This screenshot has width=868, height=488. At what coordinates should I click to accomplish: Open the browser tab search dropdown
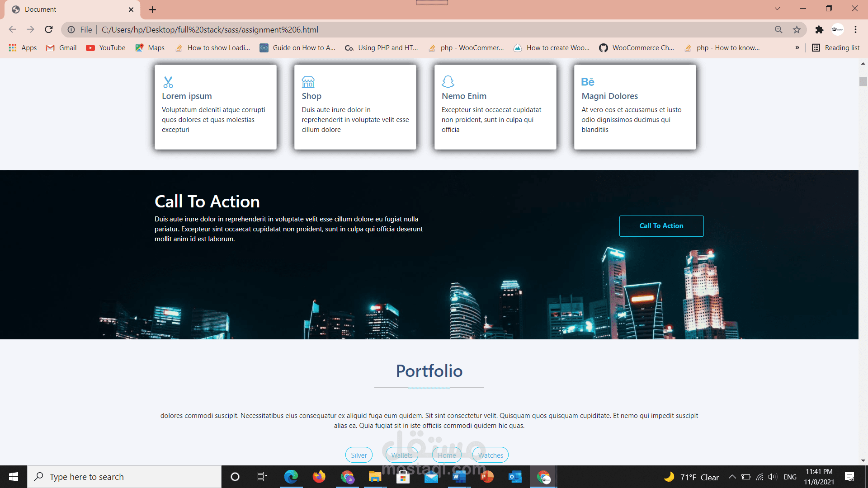pos(777,8)
